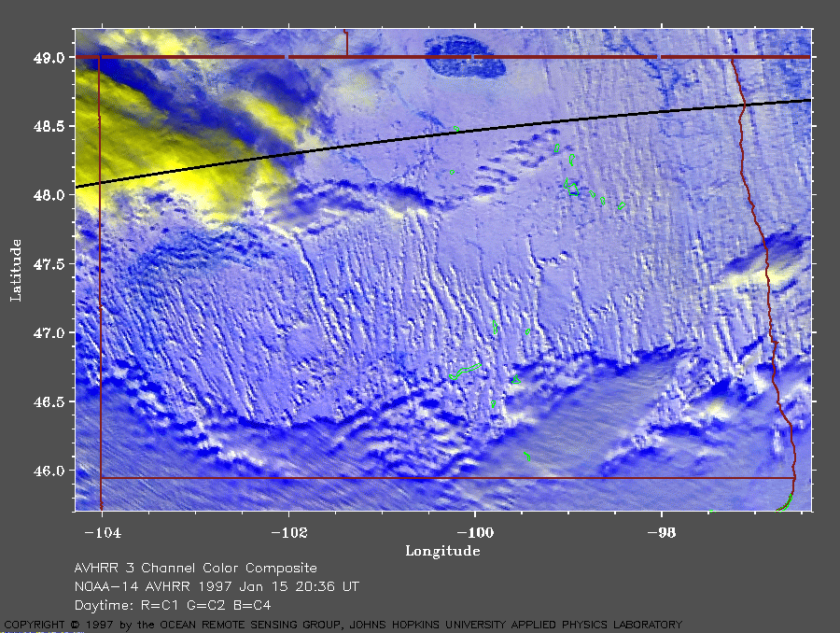Click the Longitude axis title
840x633 pixels.
tap(442, 551)
